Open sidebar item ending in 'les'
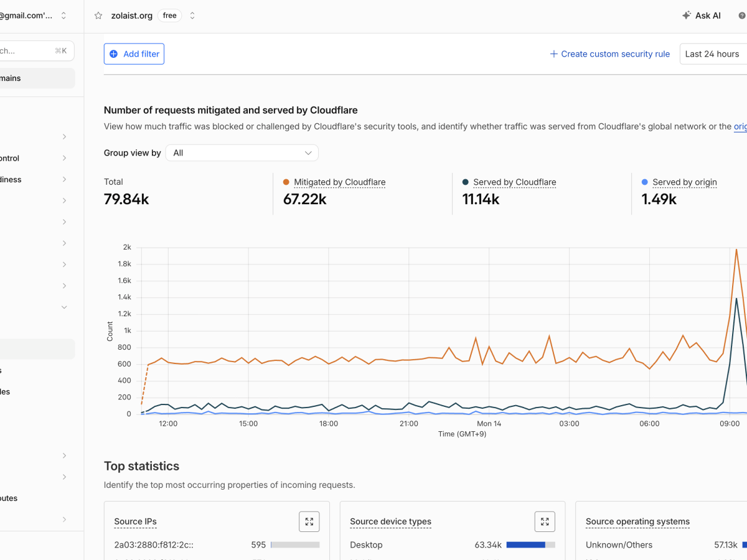The width and height of the screenshot is (747, 560). pos(5,391)
